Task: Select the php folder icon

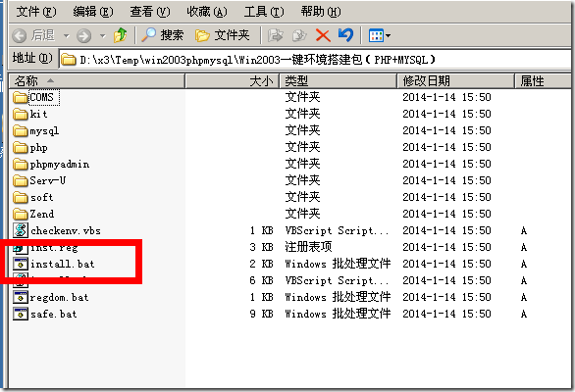Action: click(21, 148)
